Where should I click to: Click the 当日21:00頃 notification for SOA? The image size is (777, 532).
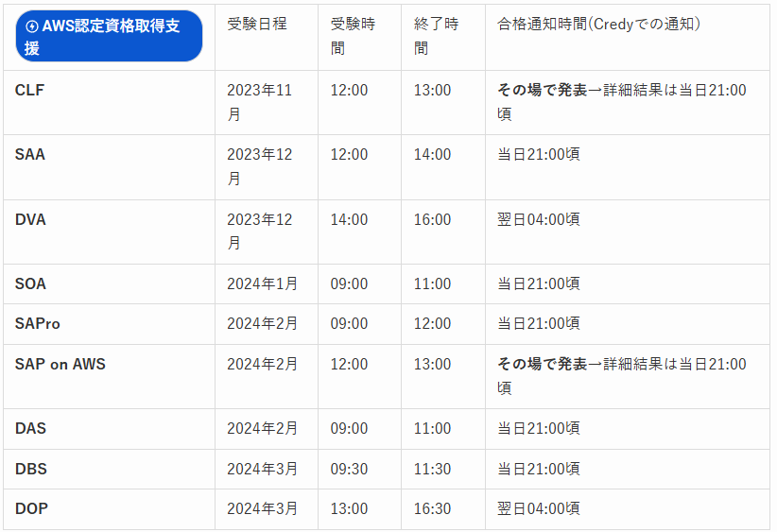point(539,283)
